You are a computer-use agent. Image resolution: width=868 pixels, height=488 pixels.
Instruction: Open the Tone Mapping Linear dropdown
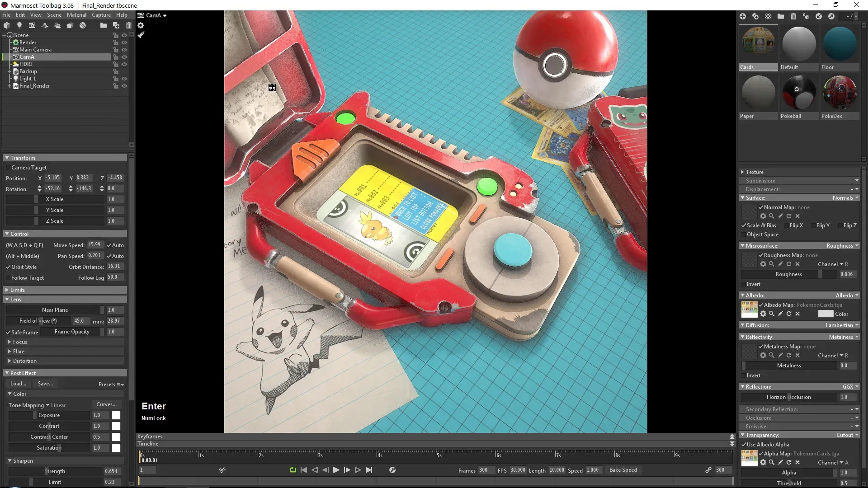click(x=37, y=405)
